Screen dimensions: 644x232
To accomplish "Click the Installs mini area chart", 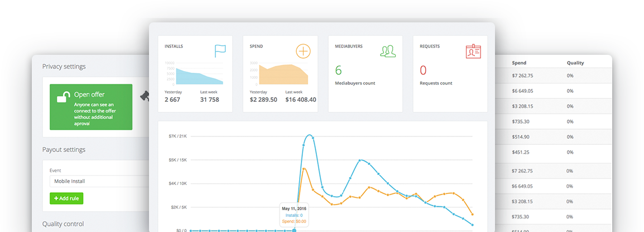I will coord(200,75).
